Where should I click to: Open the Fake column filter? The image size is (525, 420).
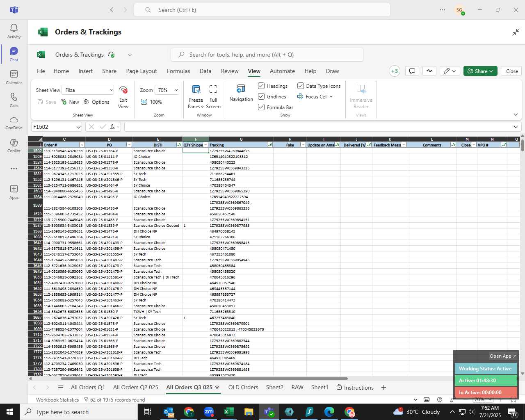(303, 145)
